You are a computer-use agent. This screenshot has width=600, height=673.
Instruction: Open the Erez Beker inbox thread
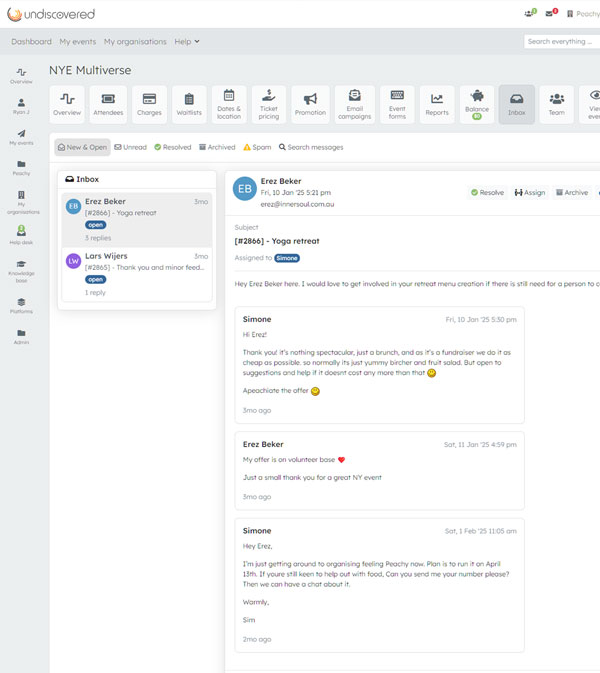point(137,219)
